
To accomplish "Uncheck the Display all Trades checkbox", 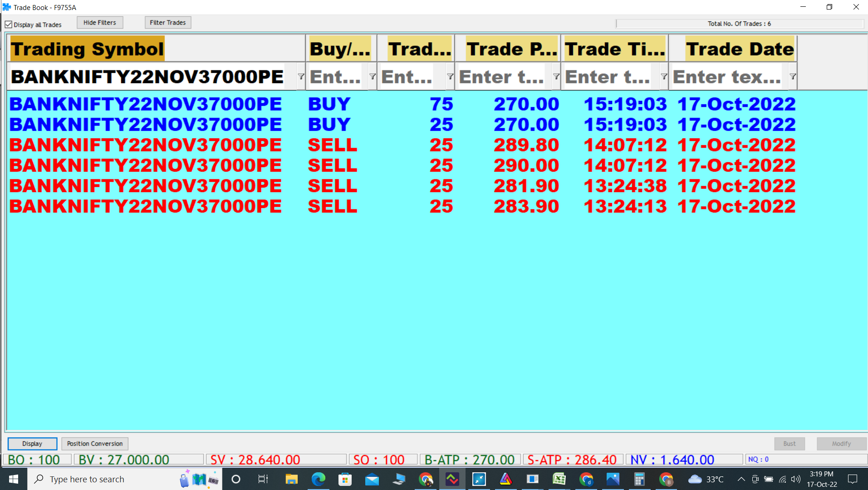I will [9, 25].
